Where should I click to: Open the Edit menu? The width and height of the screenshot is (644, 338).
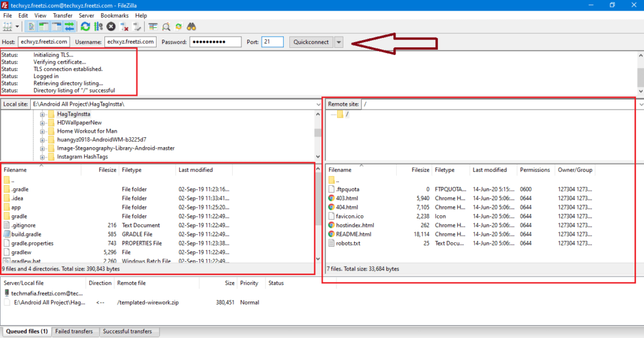coord(23,16)
